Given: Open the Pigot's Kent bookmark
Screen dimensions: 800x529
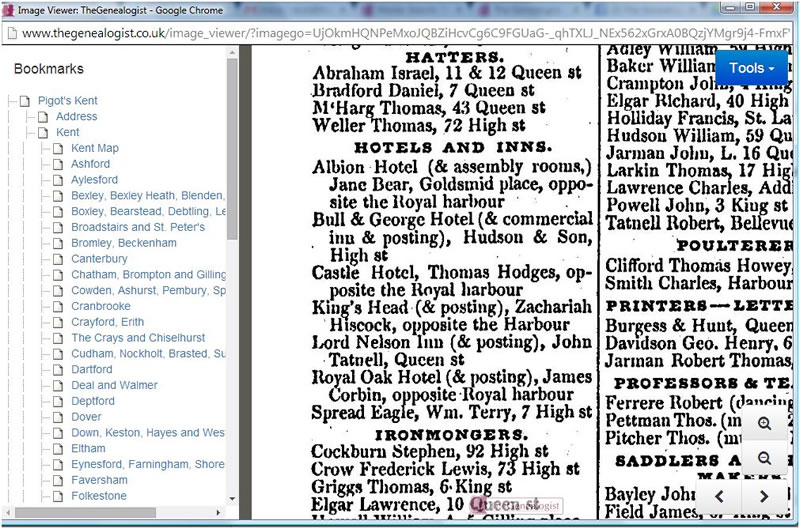Looking at the screenshot, I should (67, 100).
